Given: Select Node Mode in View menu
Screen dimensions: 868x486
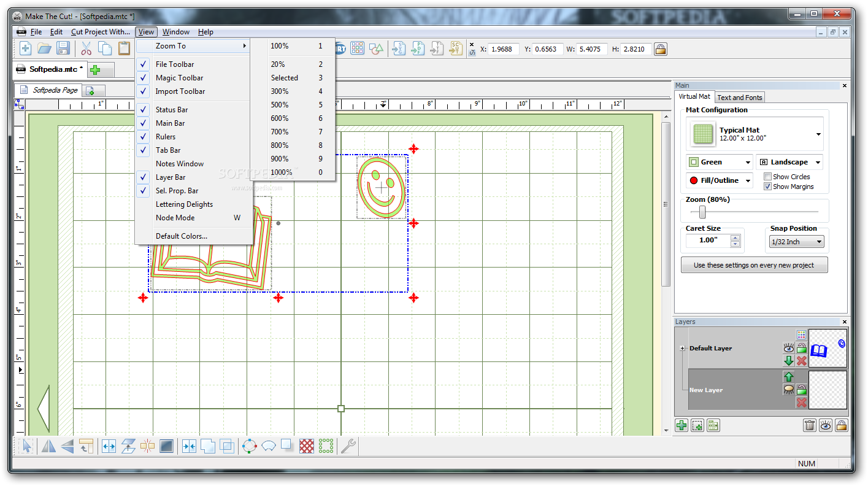Looking at the screenshot, I should [x=193, y=218].
